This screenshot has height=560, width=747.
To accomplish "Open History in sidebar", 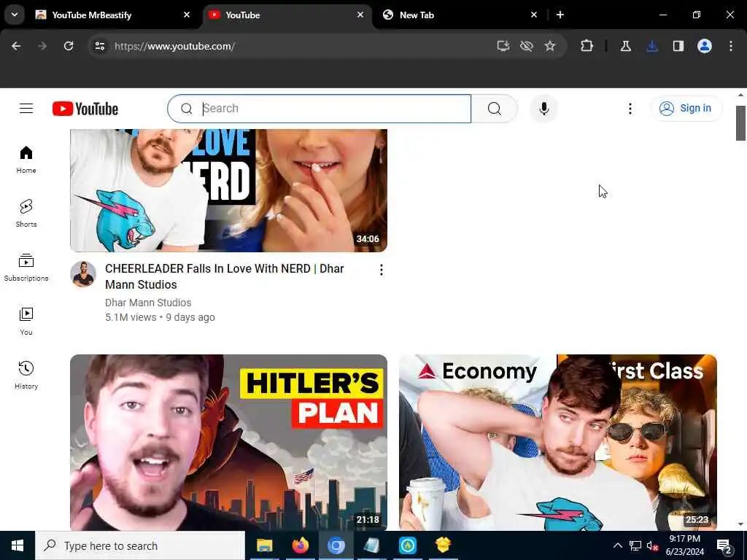I will pyautogui.click(x=26, y=376).
